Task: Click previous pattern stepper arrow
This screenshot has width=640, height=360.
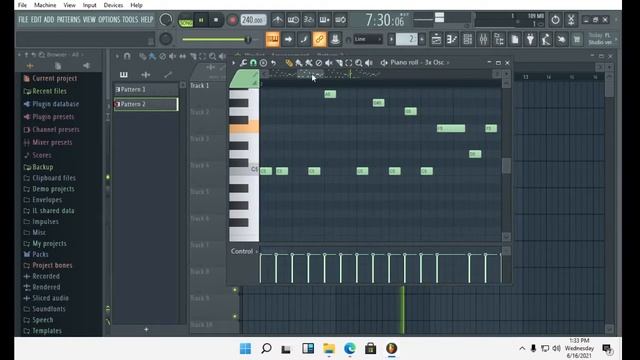Action: 391,39
